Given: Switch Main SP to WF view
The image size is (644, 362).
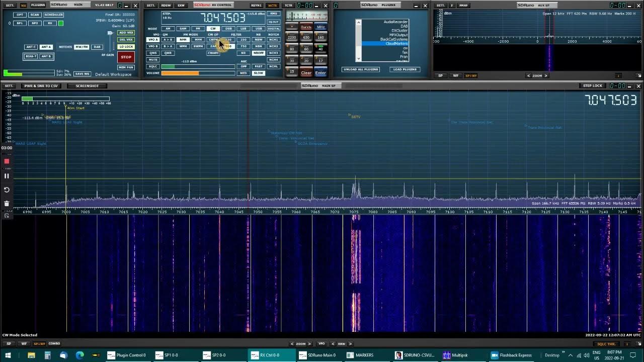Looking at the screenshot, I should (24, 344).
